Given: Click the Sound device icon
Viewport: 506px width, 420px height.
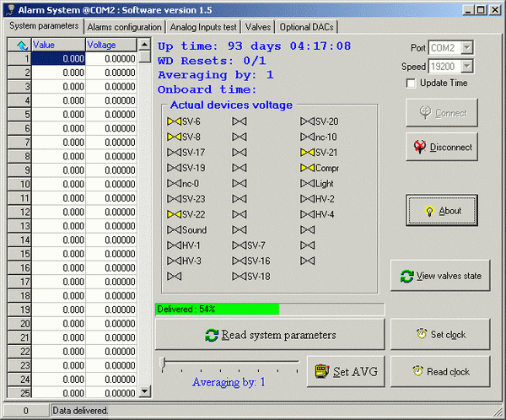Looking at the screenshot, I should [x=174, y=230].
